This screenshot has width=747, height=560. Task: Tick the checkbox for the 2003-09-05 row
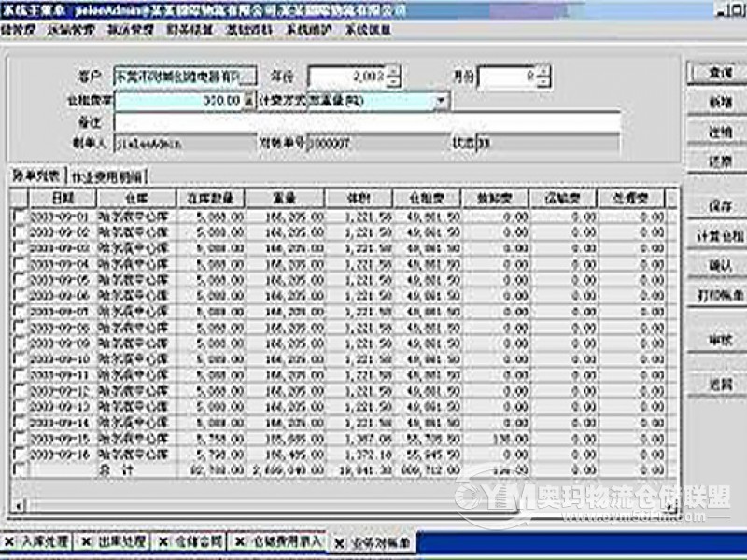pyautogui.click(x=20, y=281)
